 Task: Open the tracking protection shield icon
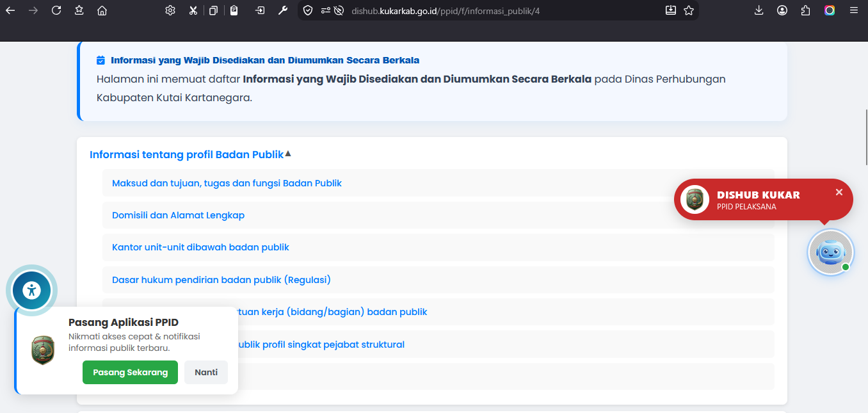pyautogui.click(x=308, y=10)
